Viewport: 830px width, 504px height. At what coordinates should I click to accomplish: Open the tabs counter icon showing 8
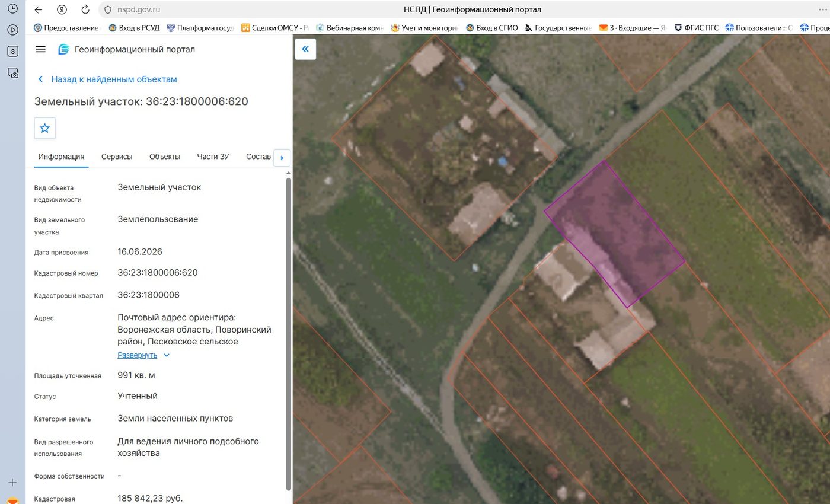[12, 52]
